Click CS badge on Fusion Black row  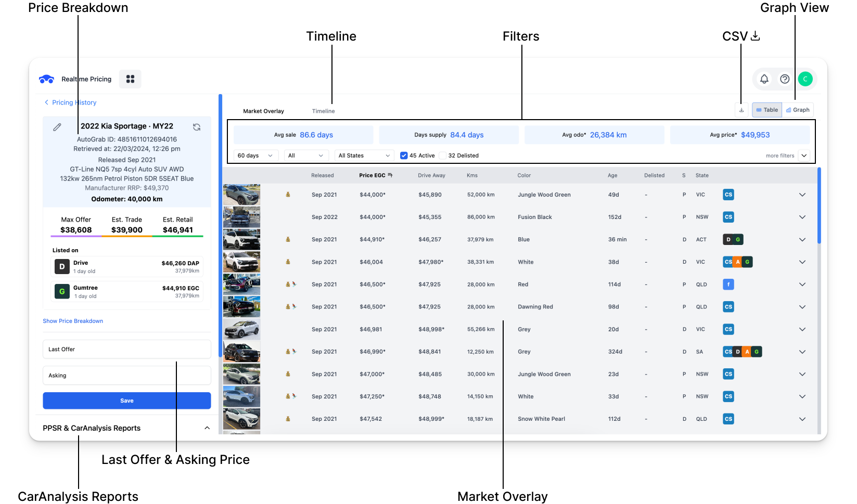(728, 217)
